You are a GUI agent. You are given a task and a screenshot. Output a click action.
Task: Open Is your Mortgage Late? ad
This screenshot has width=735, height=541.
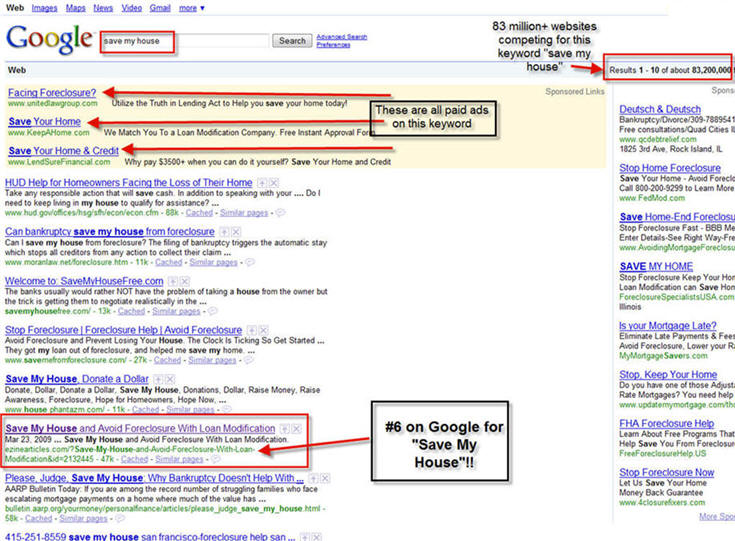tap(668, 326)
